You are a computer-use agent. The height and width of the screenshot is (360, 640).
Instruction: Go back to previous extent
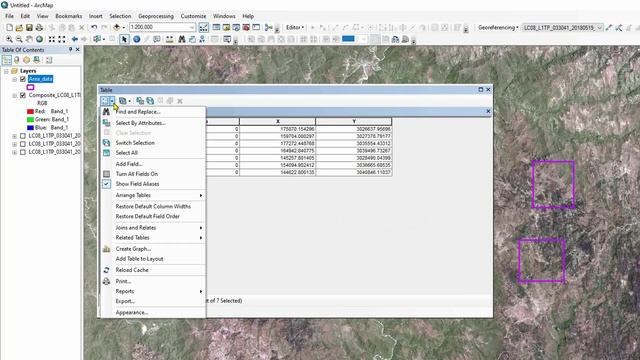tap(74, 39)
